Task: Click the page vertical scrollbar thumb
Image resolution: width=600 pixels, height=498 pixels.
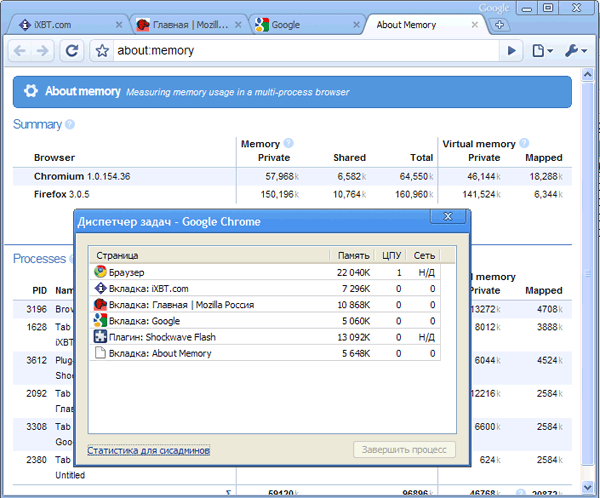Action: (587, 273)
